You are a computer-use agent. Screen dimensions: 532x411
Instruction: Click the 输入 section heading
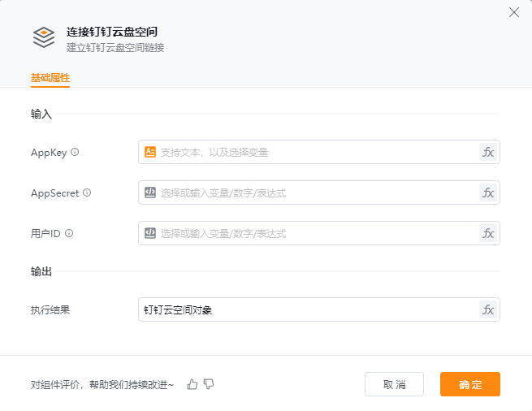click(x=41, y=114)
